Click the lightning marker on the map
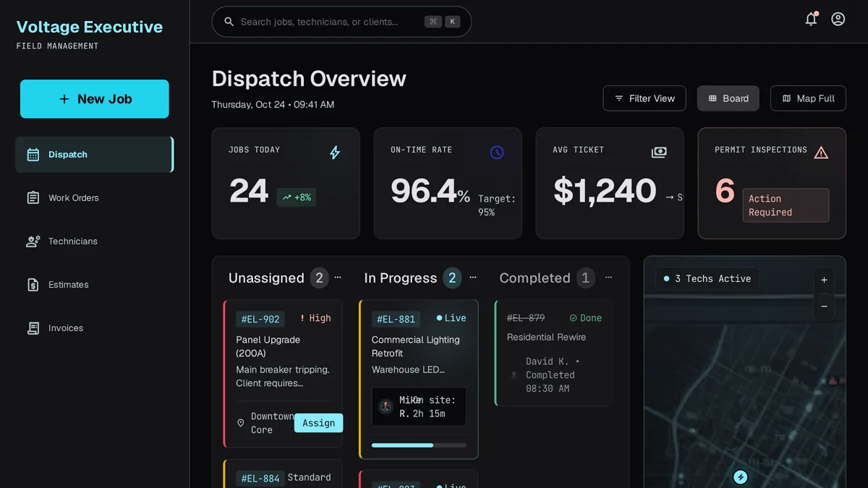The width and height of the screenshot is (868, 488). tap(740, 477)
